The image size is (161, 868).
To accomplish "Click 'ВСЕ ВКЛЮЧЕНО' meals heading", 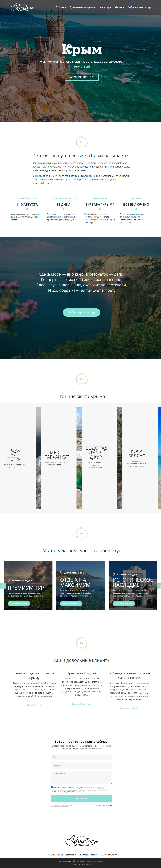I will pos(136,205).
